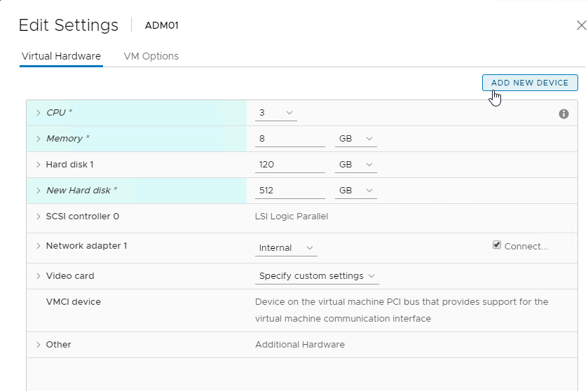Switch to the Virtual Hardware tab
This screenshot has height=391, width=588.
point(61,56)
